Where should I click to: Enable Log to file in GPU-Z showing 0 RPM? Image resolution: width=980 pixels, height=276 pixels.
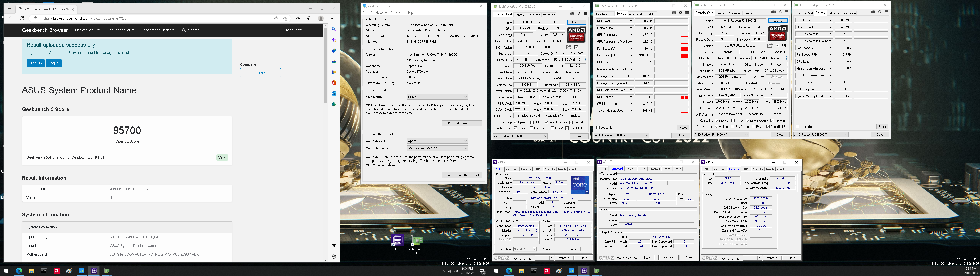click(798, 126)
